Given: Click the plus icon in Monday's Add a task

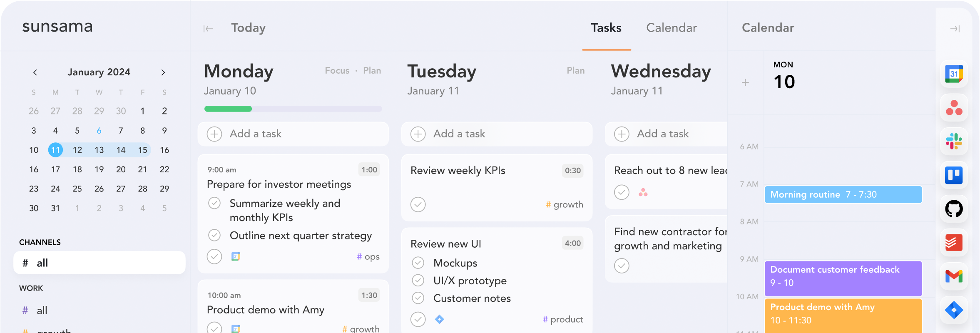Looking at the screenshot, I should (214, 134).
